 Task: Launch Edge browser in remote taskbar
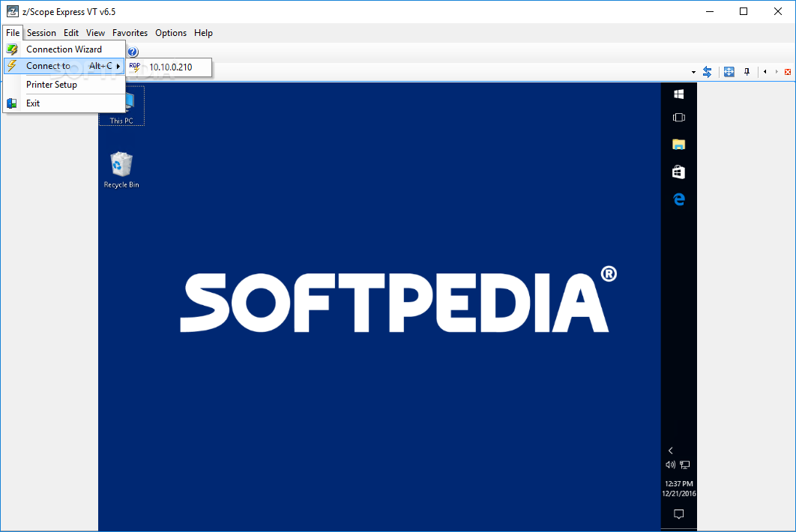click(679, 199)
